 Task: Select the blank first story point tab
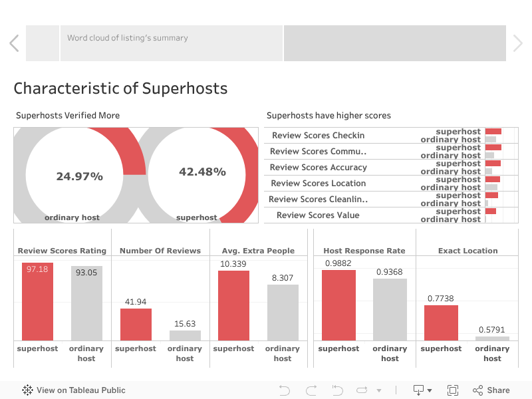(x=43, y=43)
